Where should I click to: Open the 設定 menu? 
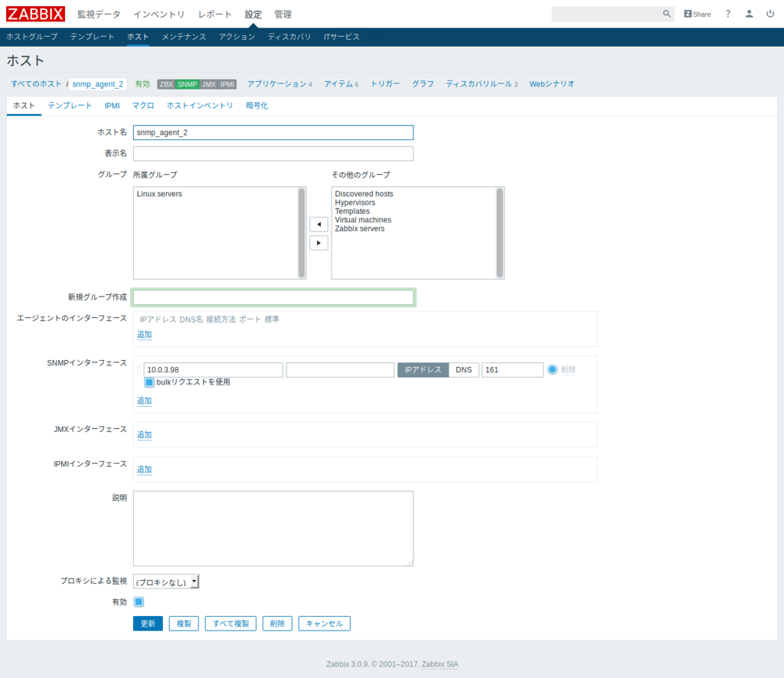click(x=253, y=15)
